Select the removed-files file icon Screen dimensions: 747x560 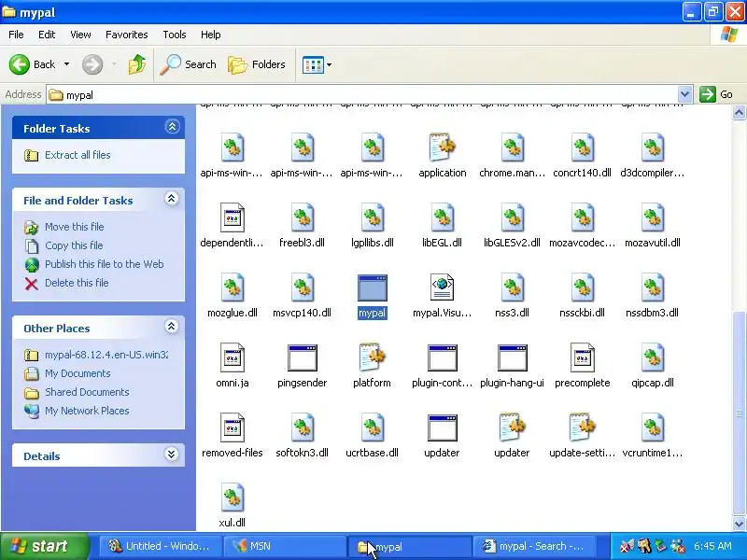coord(232,427)
